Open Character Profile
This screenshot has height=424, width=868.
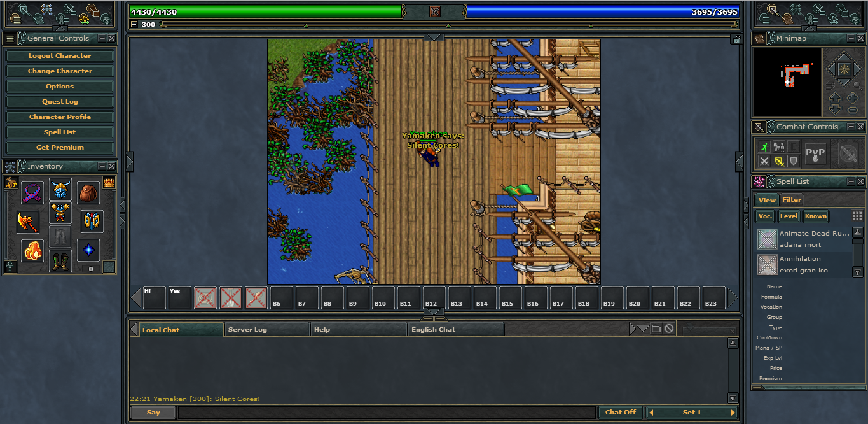[60, 117]
